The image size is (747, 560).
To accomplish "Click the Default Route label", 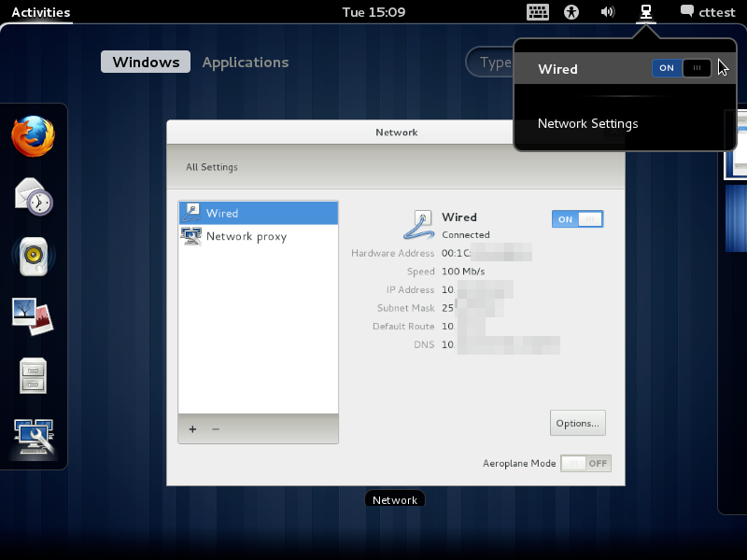I will point(403,326).
